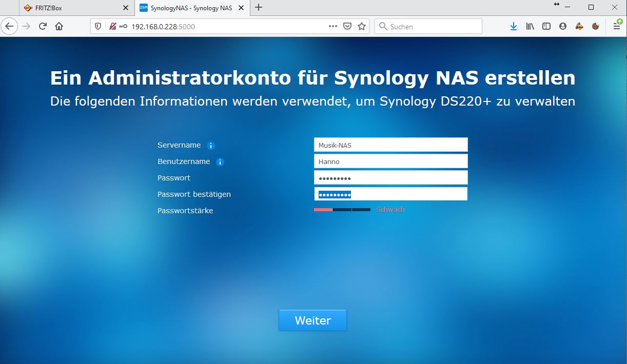Viewport: 627px width, 364px height.
Task: Open the Firefox hamburger menu
Action: [617, 26]
